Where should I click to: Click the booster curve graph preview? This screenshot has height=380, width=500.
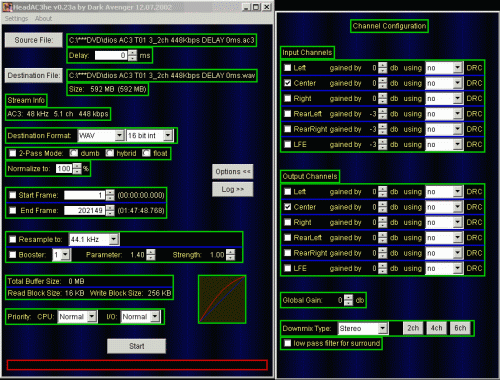coord(222,299)
